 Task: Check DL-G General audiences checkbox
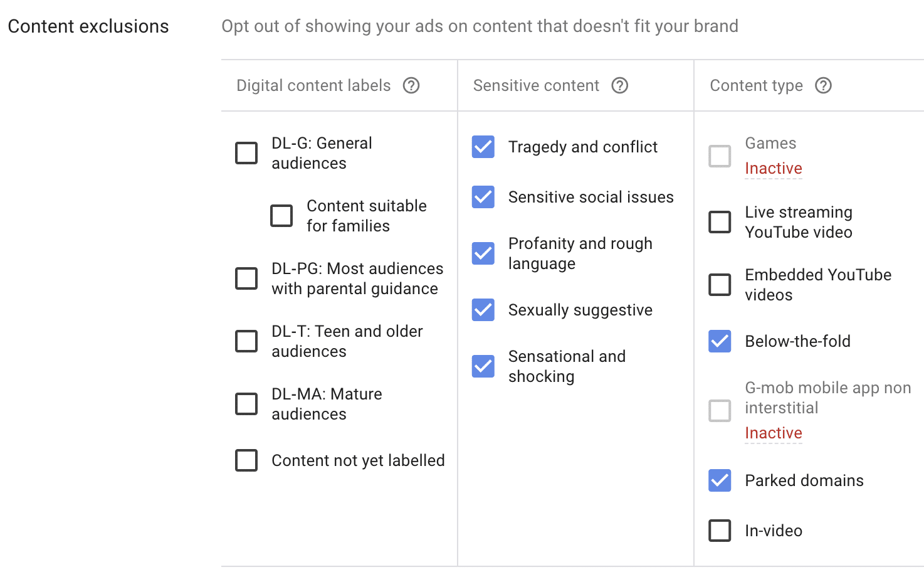[246, 153]
